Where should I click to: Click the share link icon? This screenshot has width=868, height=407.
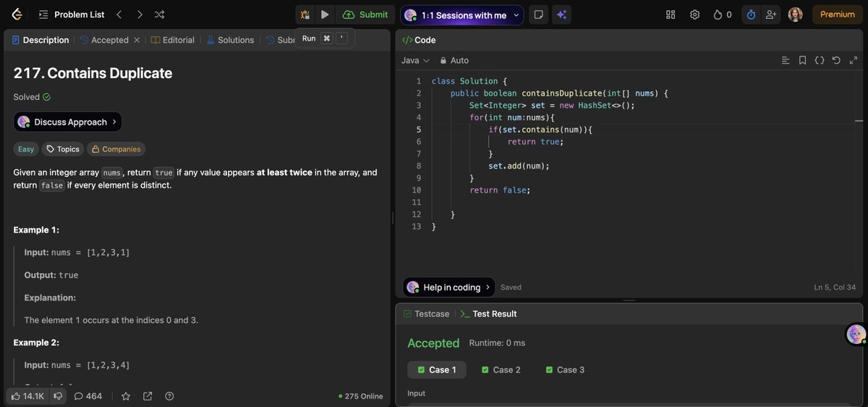click(x=148, y=396)
